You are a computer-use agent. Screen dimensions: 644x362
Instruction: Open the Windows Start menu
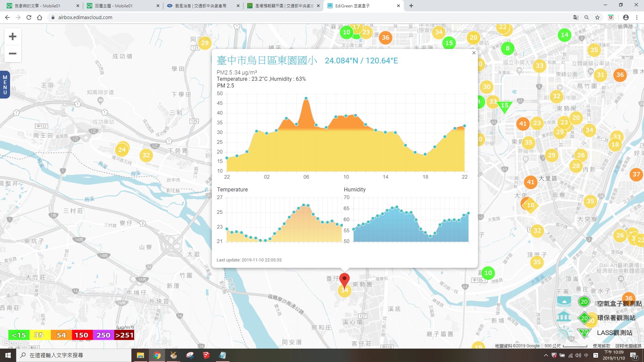click(8, 355)
